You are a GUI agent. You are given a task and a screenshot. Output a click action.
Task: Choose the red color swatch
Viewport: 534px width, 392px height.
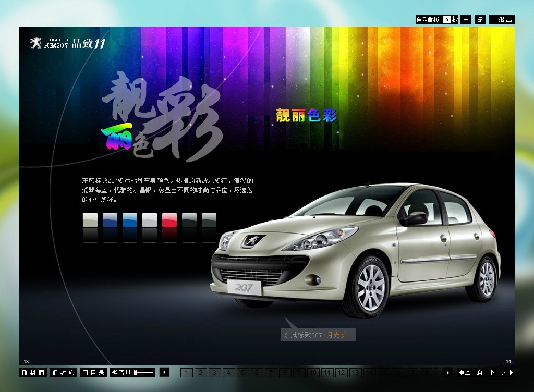(169, 220)
